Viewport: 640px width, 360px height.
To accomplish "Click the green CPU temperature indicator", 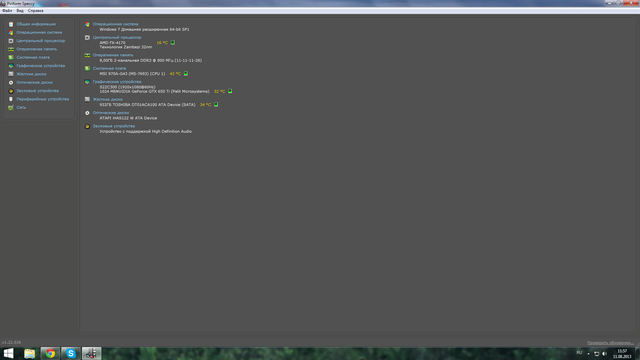I will tap(173, 42).
